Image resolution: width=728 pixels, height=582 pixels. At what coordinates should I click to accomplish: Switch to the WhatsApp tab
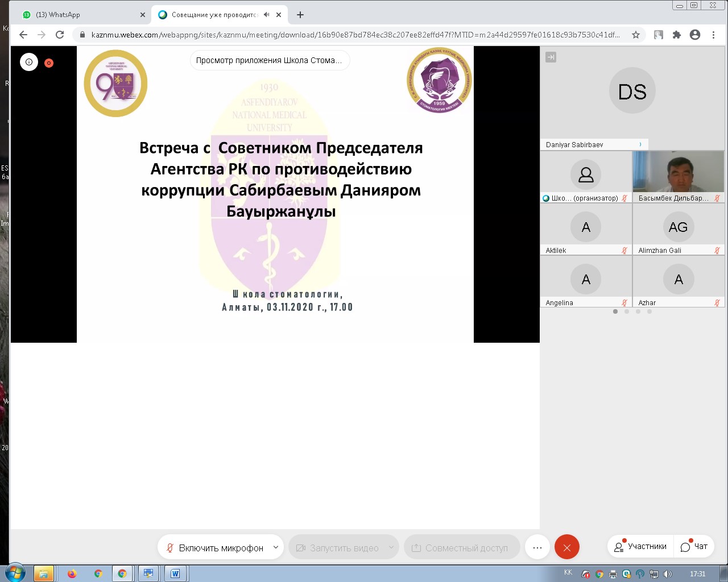80,15
